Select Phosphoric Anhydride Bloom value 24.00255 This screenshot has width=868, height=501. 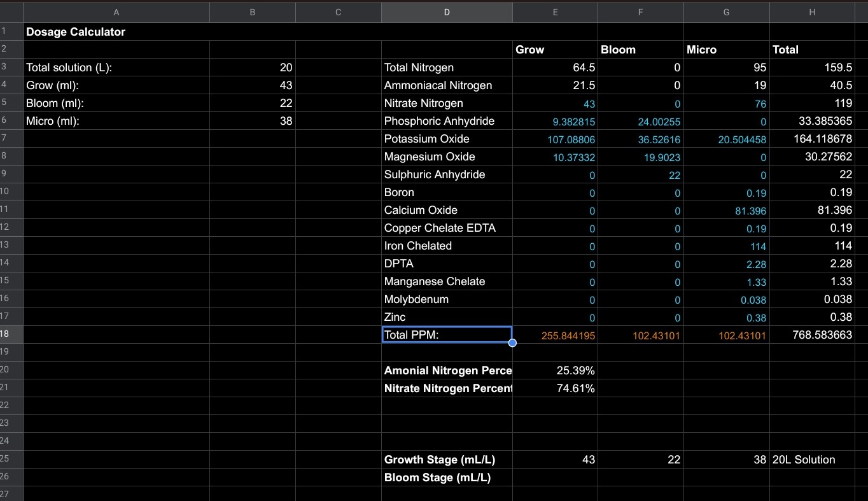click(x=640, y=122)
